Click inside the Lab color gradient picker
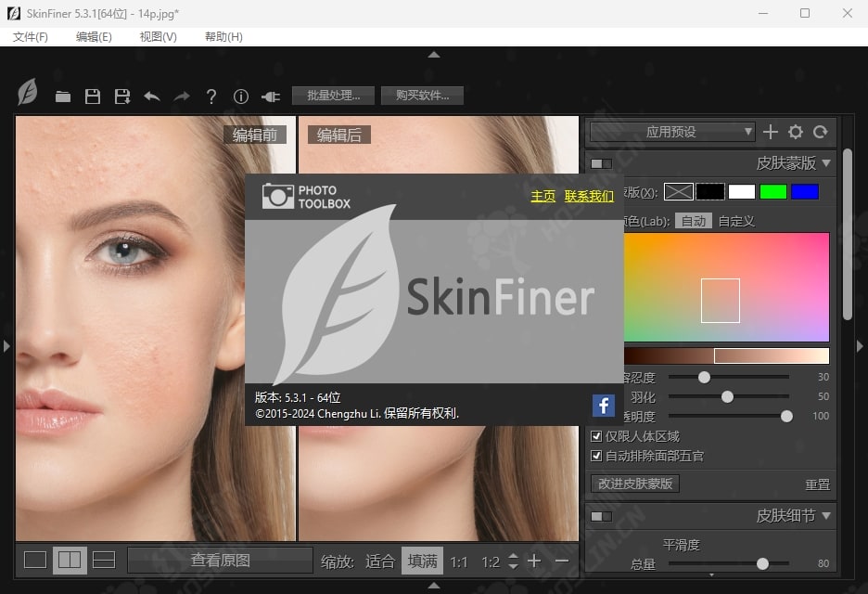This screenshot has height=594, width=868. (x=726, y=287)
